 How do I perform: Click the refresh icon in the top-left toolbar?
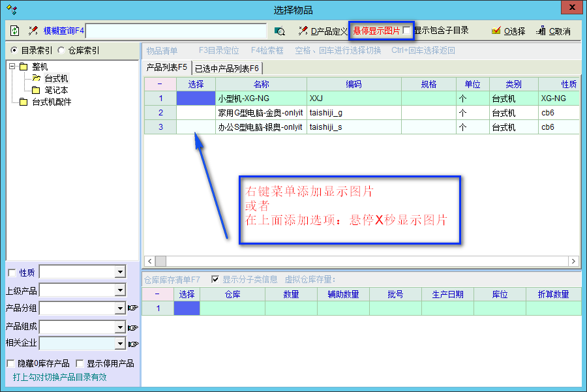click(x=15, y=31)
